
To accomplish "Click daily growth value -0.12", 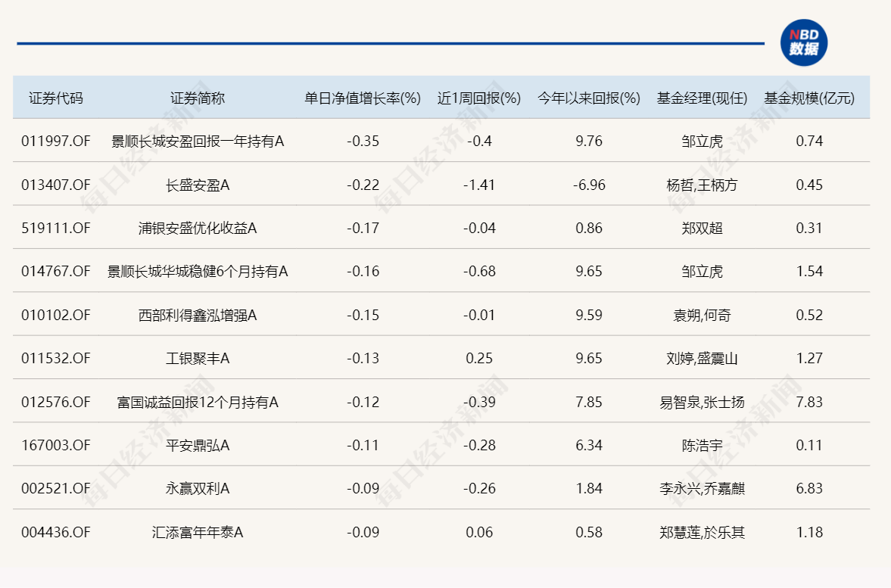I will [x=363, y=402].
